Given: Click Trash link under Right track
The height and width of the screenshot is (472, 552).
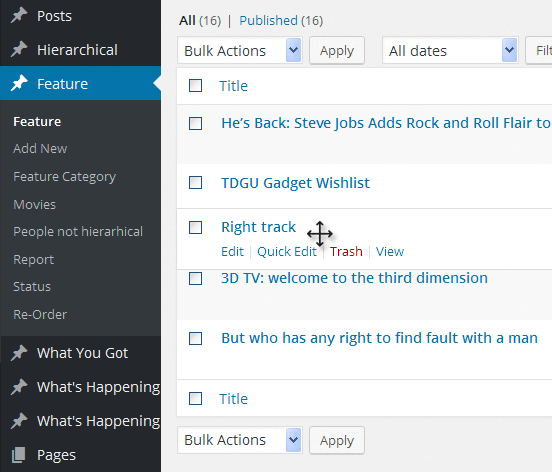Looking at the screenshot, I should (x=346, y=252).
